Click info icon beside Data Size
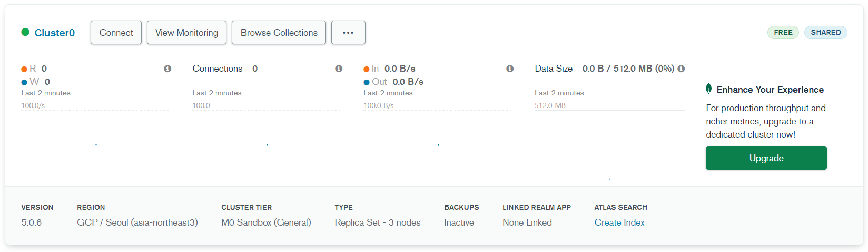This screenshot has width=868, height=252. pos(681,69)
